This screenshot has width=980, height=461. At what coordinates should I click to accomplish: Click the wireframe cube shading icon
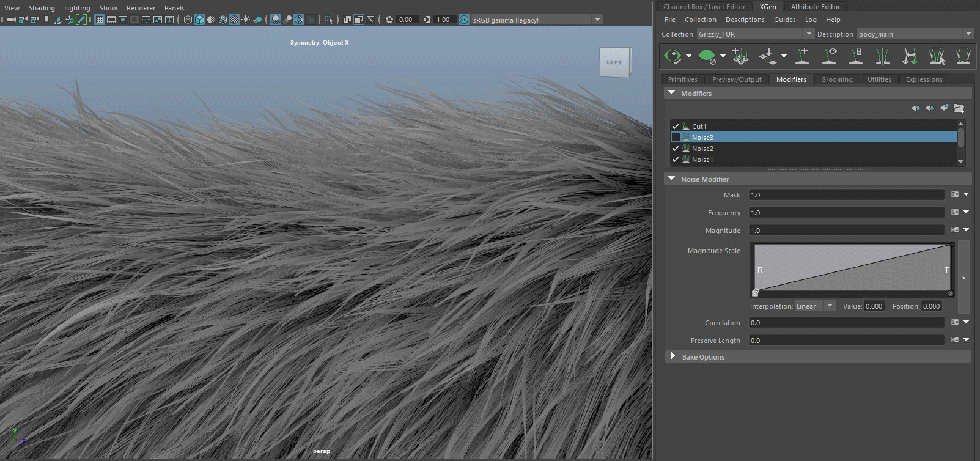[x=188, y=20]
